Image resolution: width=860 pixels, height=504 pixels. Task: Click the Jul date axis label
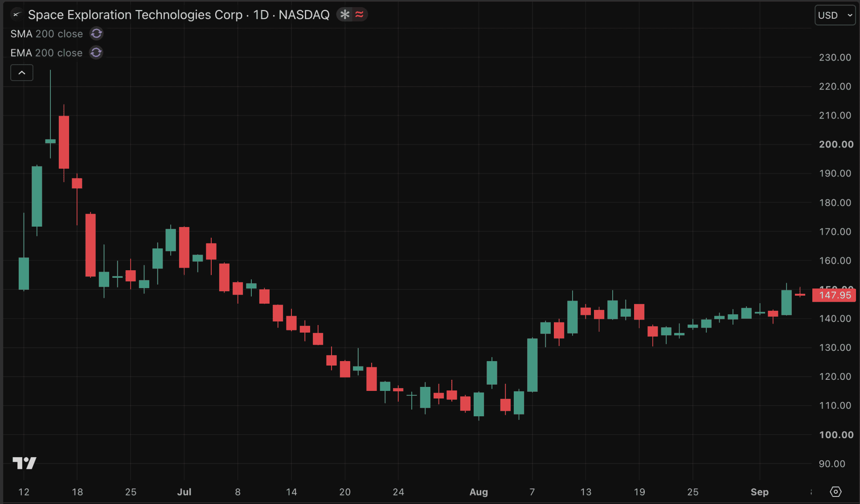pos(184,492)
